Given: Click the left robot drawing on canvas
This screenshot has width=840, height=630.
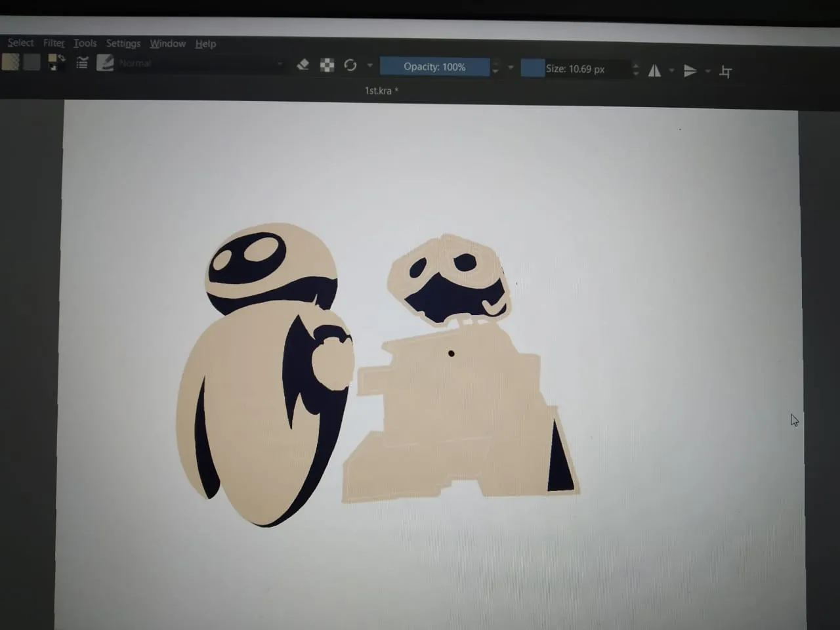Looking at the screenshot, I should (266, 374).
